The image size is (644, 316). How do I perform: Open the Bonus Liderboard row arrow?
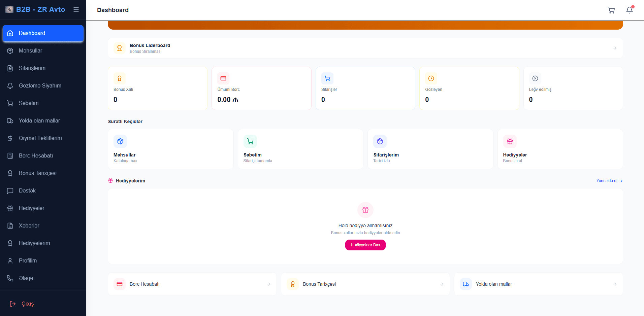[x=615, y=48]
